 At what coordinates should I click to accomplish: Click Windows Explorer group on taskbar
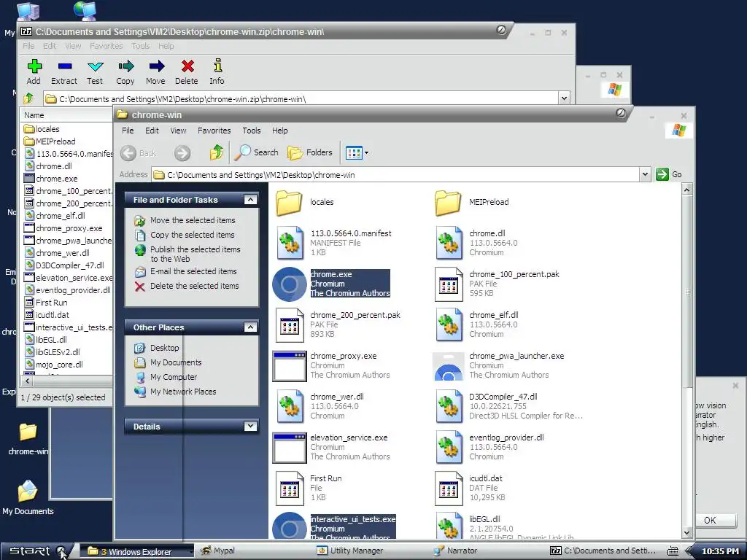(x=136, y=551)
